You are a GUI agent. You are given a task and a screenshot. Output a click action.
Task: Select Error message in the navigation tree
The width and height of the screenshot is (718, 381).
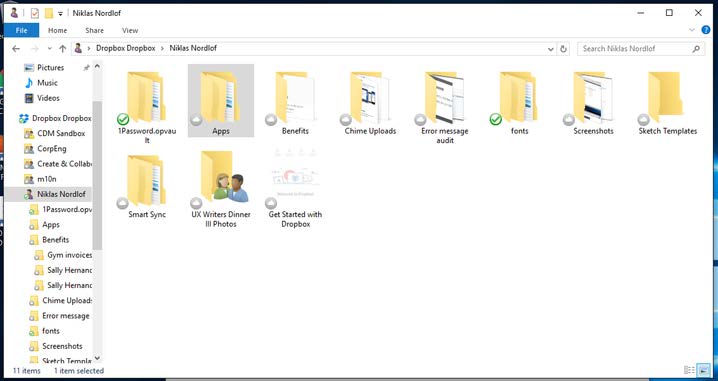coord(65,316)
